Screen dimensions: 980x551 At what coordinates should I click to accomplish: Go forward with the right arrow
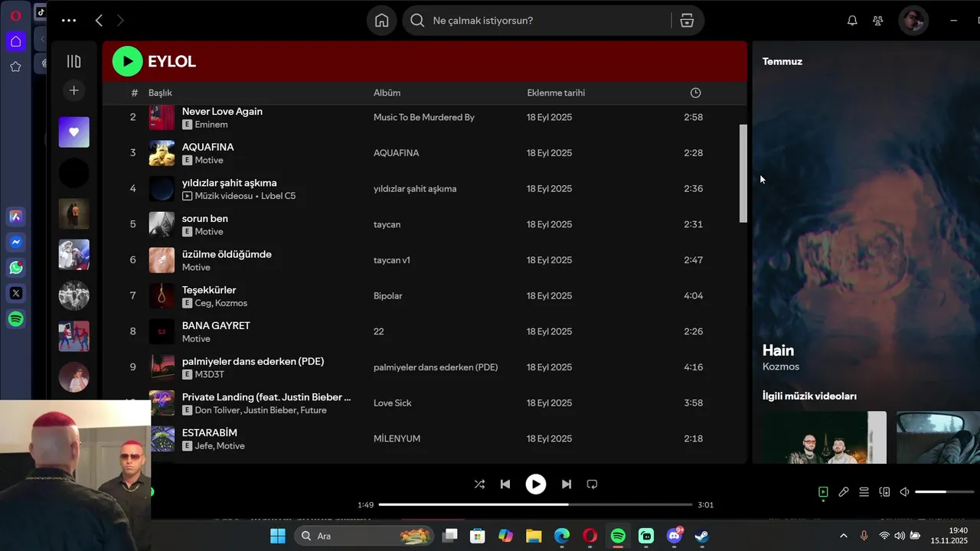[120, 21]
